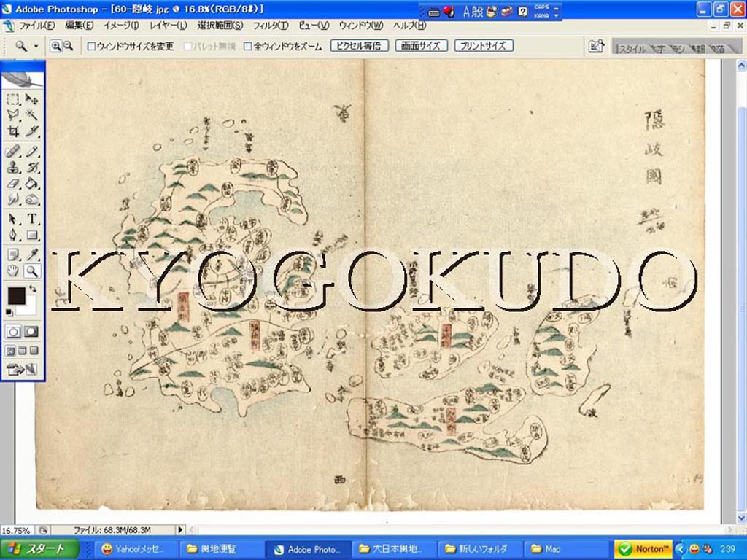The width and height of the screenshot is (747, 560).
Task: Select the Magic Wand tool
Action: click(x=31, y=114)
